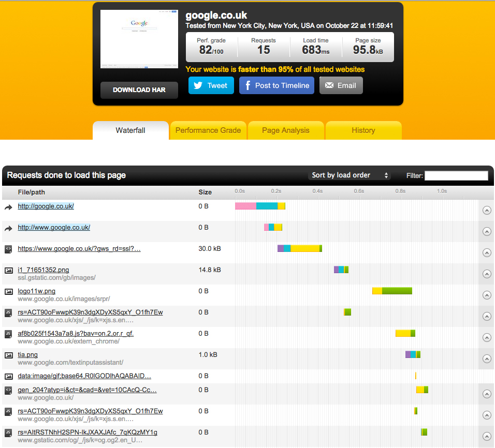Open the History tab
The image size is (495, 448).
(x=363, y=130)
